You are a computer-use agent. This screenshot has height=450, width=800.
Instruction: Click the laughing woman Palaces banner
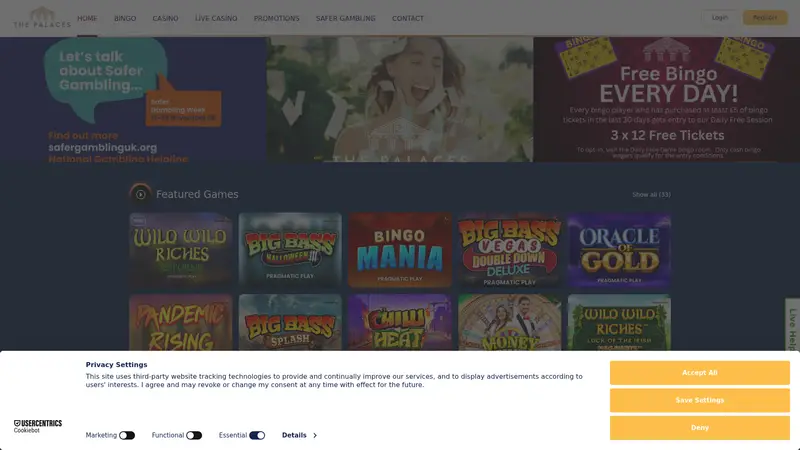pyautogui.click(x=400, y=99)
